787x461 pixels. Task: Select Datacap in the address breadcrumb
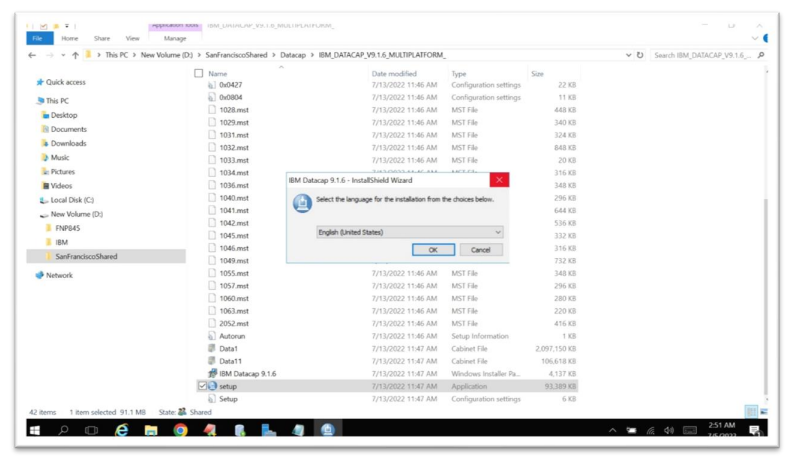pyautogui.click(x=293, y=55)
